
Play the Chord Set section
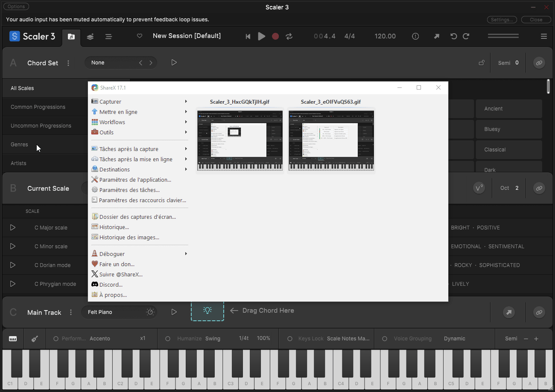tap(174, 63)
